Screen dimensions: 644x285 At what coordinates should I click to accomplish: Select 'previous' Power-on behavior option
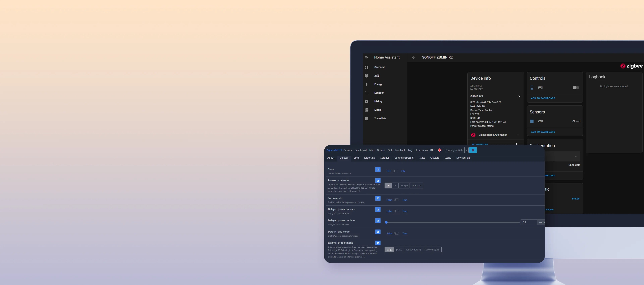tap(416, 185)
